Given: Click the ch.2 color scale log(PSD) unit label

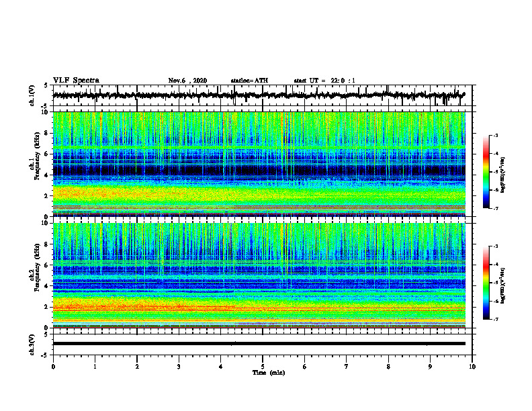Looking at the screenshot, I should click(503, 285).
